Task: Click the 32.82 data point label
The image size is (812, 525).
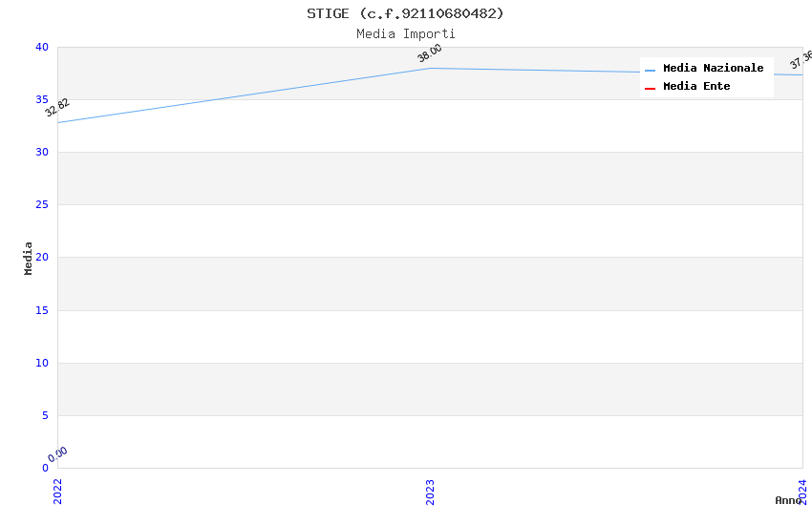Action: pos(57,108)
